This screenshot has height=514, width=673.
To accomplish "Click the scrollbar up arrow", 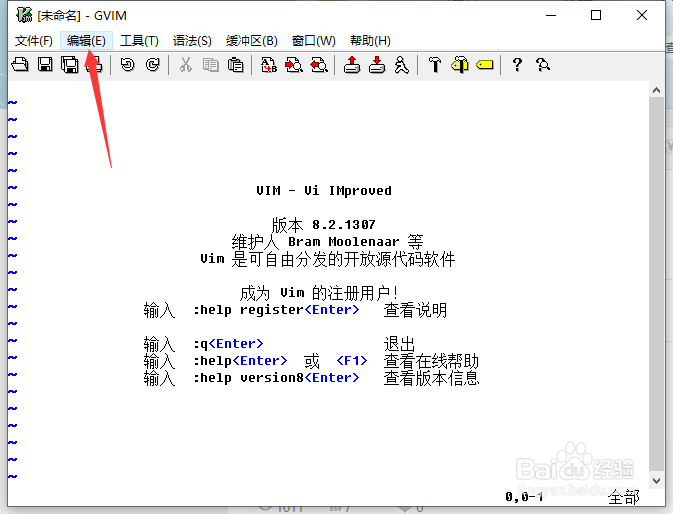I will click(x=656, y=90).
